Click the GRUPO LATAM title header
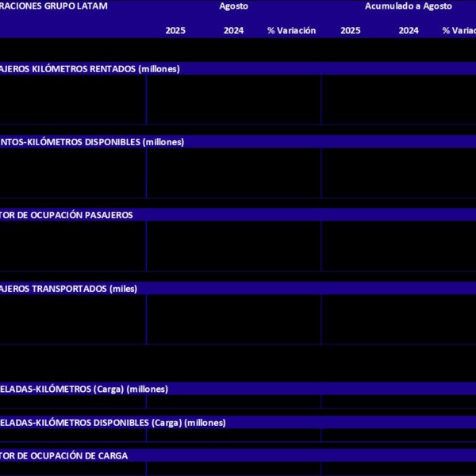 tap(54, 6)
